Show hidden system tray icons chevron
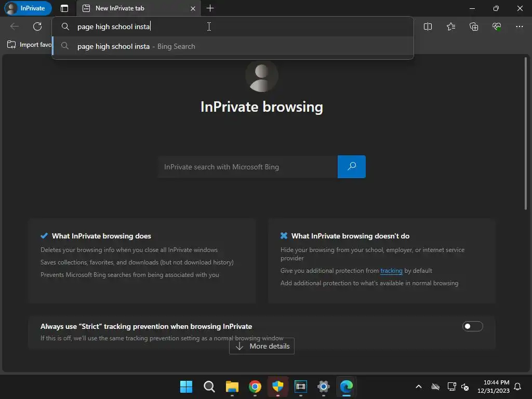The image size is (532, 399). (x=419, y=387)
